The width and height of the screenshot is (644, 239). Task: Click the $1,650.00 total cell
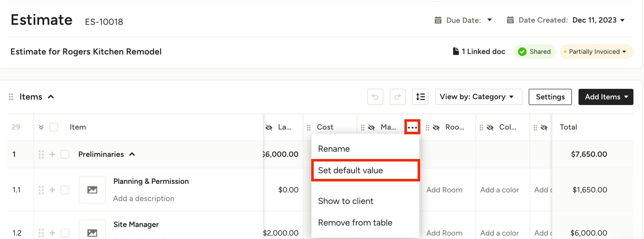point(590,190)
